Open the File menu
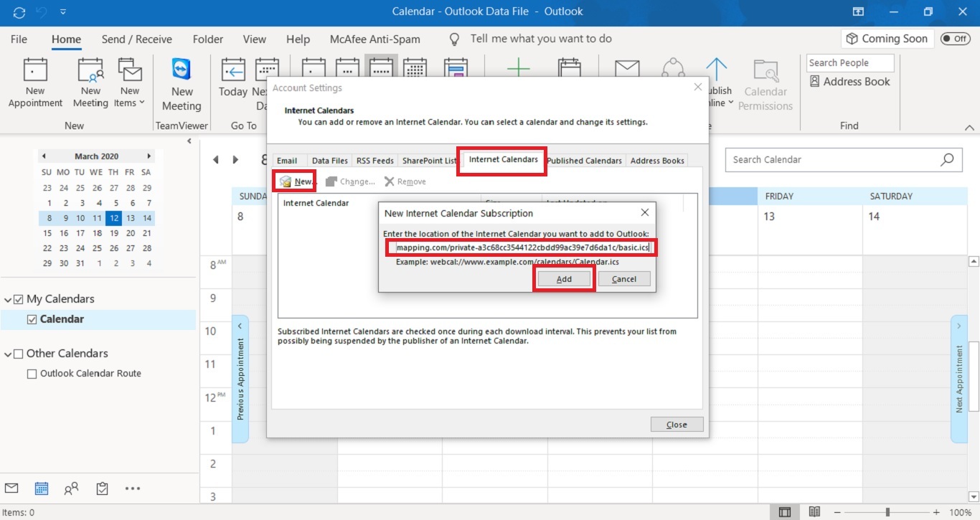980x520 pixels. click(x=19, y=39)
